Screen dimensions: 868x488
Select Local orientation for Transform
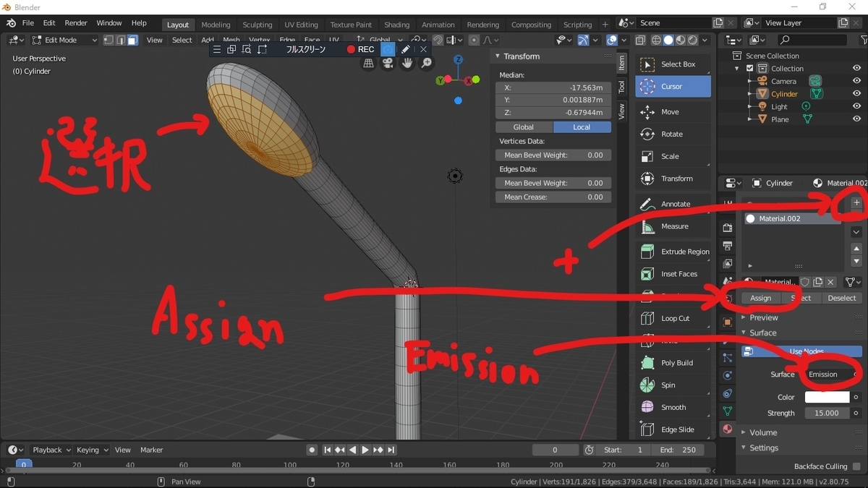tap(582, 127)
